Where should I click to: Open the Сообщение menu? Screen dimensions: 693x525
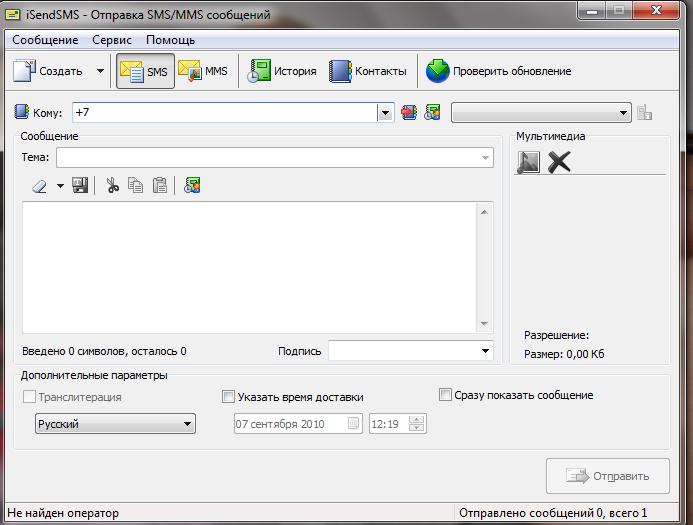45,40
